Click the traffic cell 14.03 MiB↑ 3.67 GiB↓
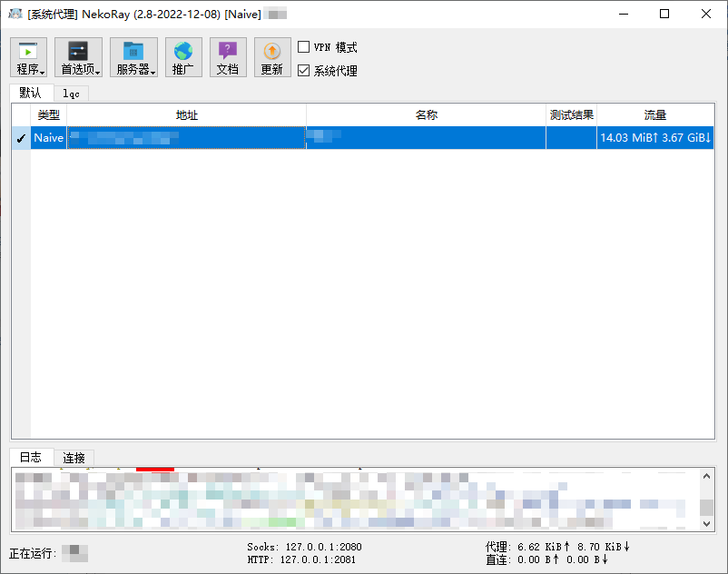 655,137
